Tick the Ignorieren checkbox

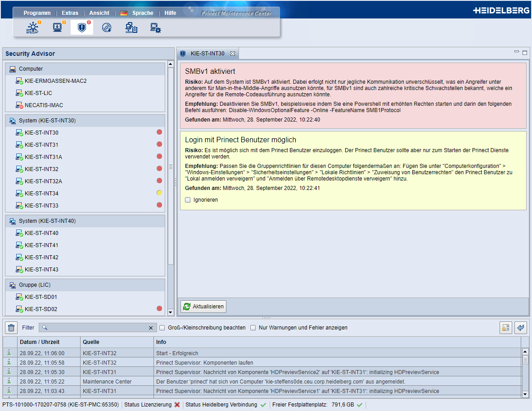click(188, 200)
